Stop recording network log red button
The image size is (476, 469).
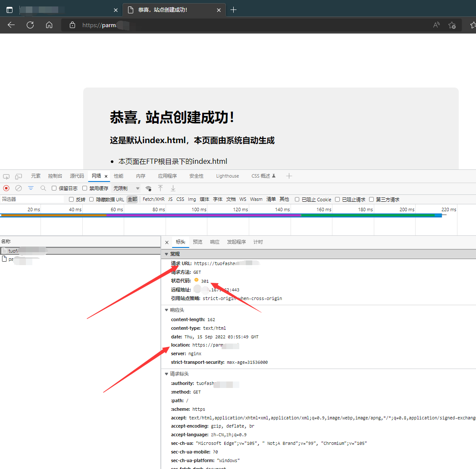[x=6, y=188]
